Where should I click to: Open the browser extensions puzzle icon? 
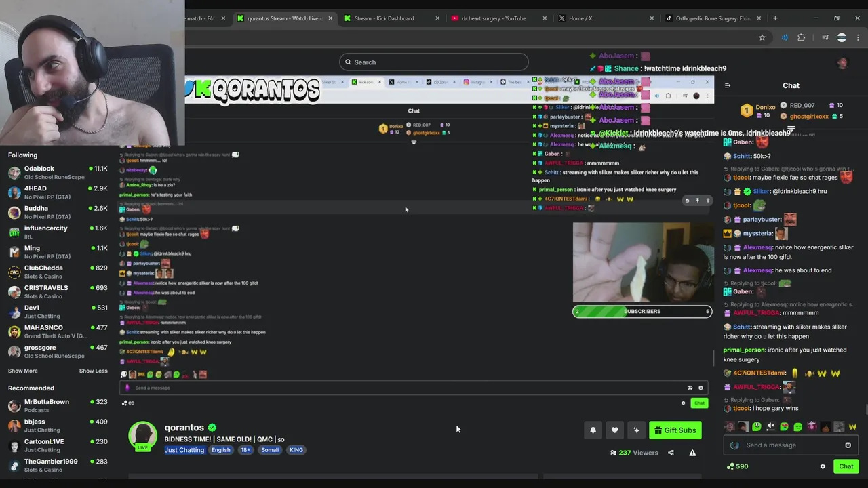[x=802, y=37]
